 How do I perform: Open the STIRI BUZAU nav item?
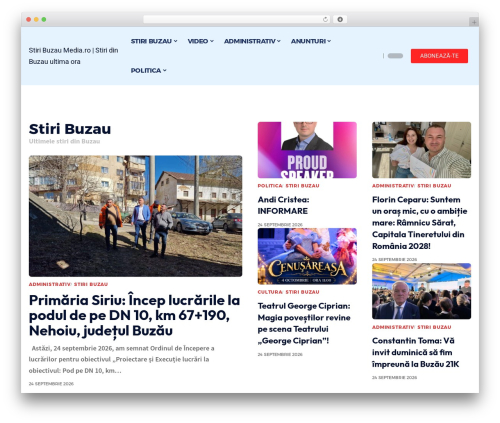coord(151,41)
